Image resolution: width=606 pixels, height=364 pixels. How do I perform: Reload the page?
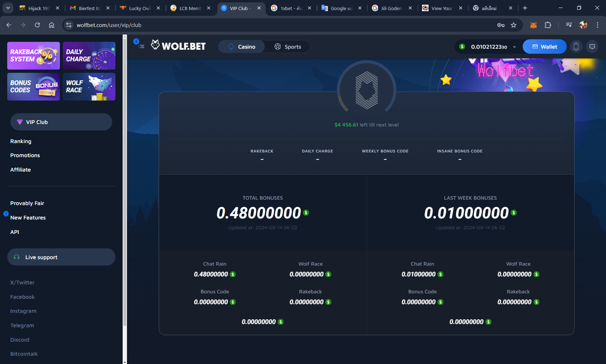[37, 25]
